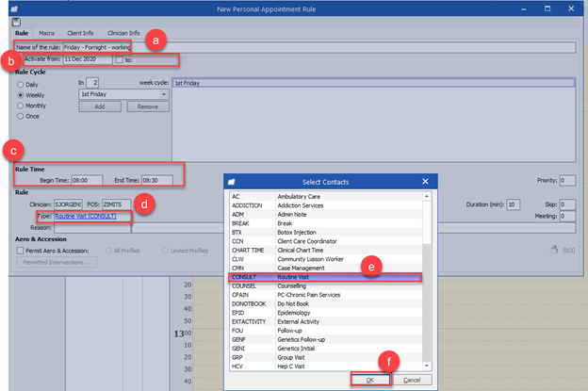Click the Add button for week cycle
Screen dimensions: 588x391
click(100, 106)
